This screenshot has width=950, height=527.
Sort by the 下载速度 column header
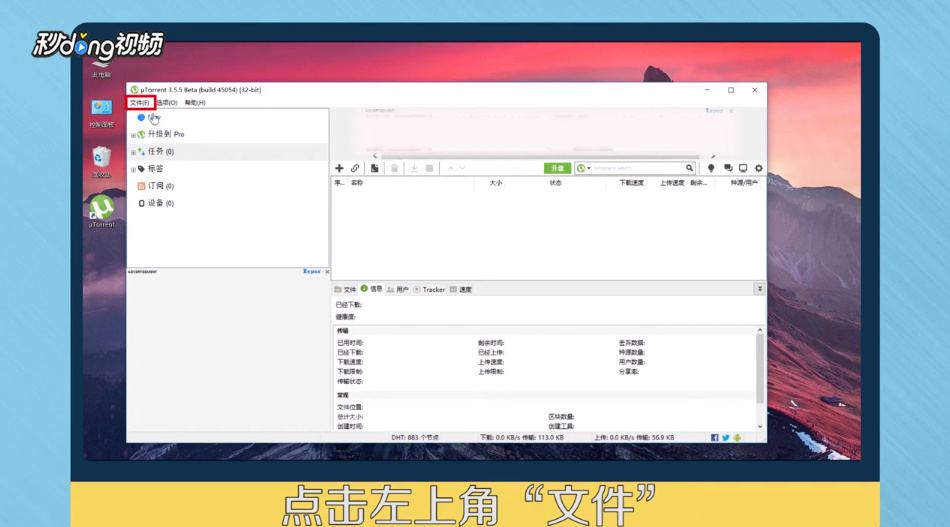click(631, 183)
